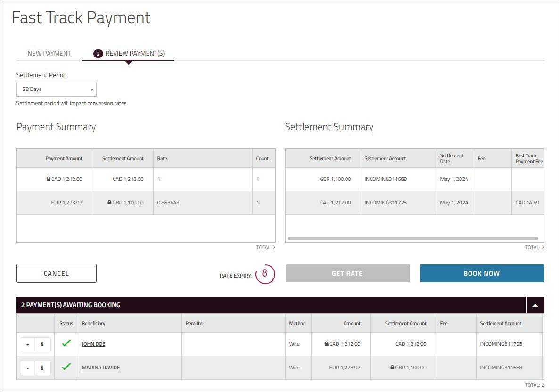Click Settlement Date column header

click(452, 158)
